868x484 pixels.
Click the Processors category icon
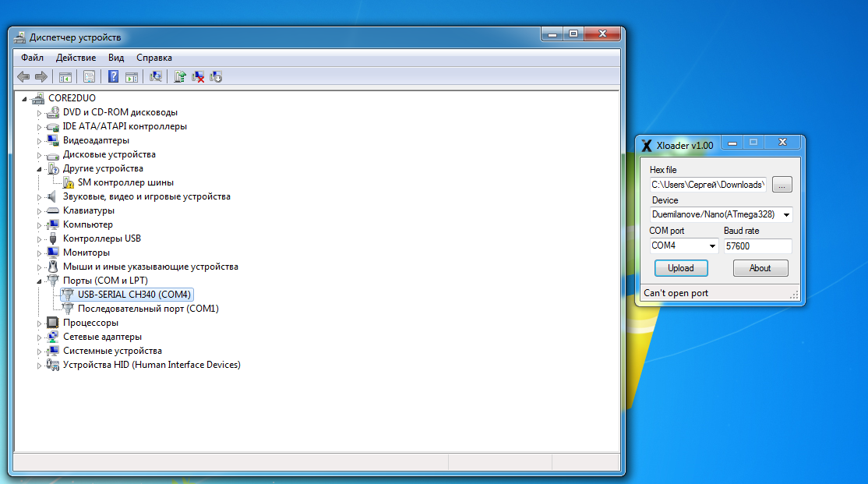pos(52,323)
